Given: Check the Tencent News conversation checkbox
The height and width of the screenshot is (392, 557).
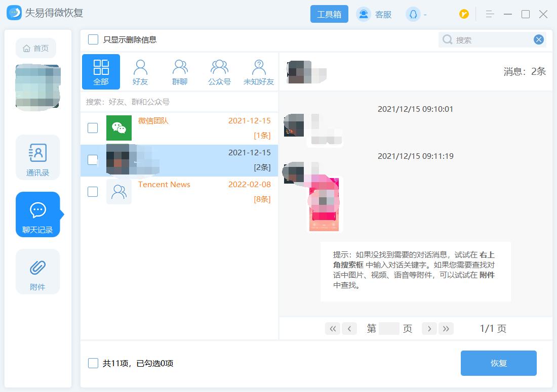Looking at the screenshot, I should click(x=93, y=192).
